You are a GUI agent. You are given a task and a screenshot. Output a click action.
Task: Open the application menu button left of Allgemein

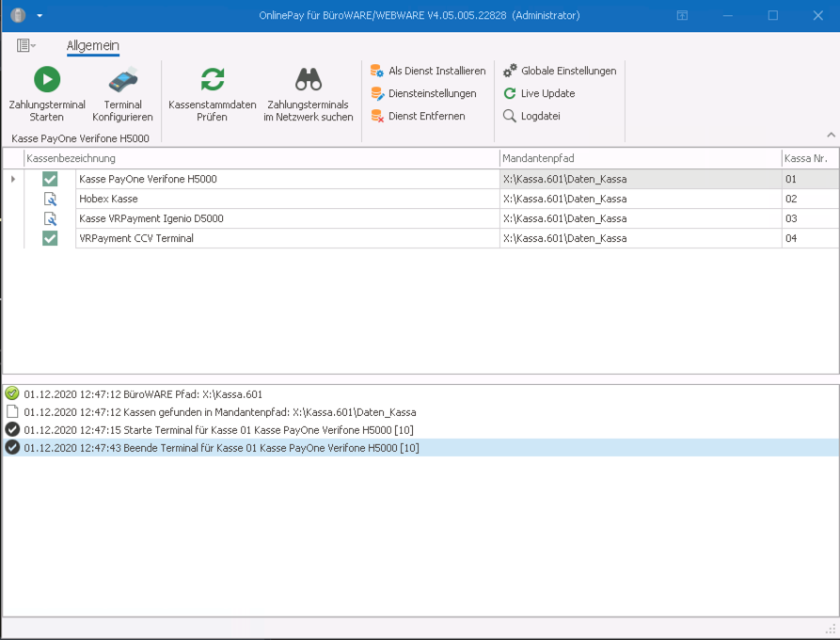(25, 45)
